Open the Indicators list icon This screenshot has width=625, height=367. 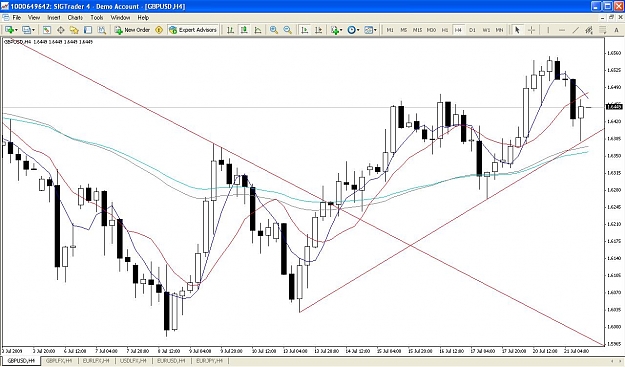tap(334, 30)
